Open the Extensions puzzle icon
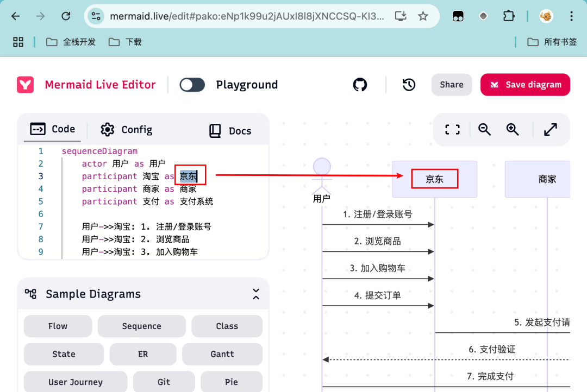587x392 pixels. pyautogui.click(x=509, y=16)
